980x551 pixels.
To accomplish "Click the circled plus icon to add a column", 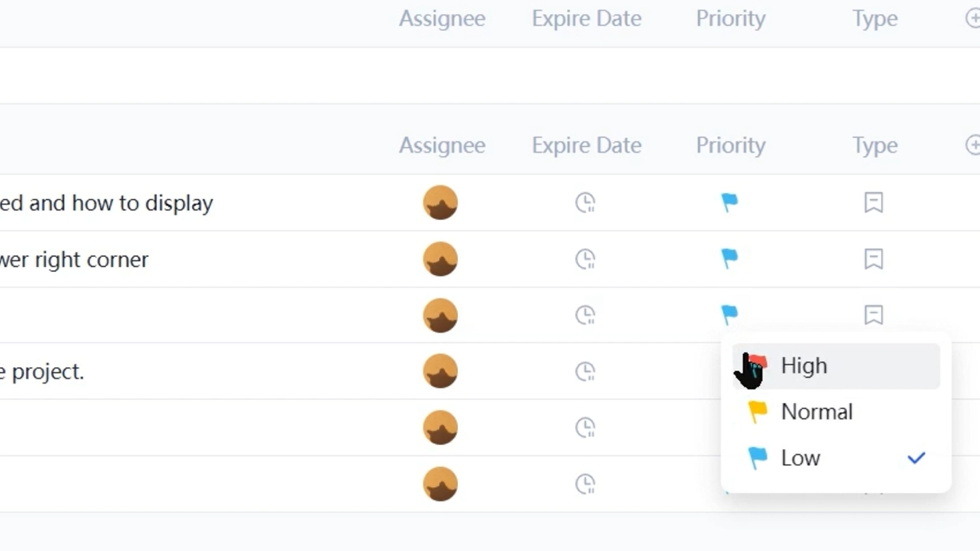I will click(973, 145).
